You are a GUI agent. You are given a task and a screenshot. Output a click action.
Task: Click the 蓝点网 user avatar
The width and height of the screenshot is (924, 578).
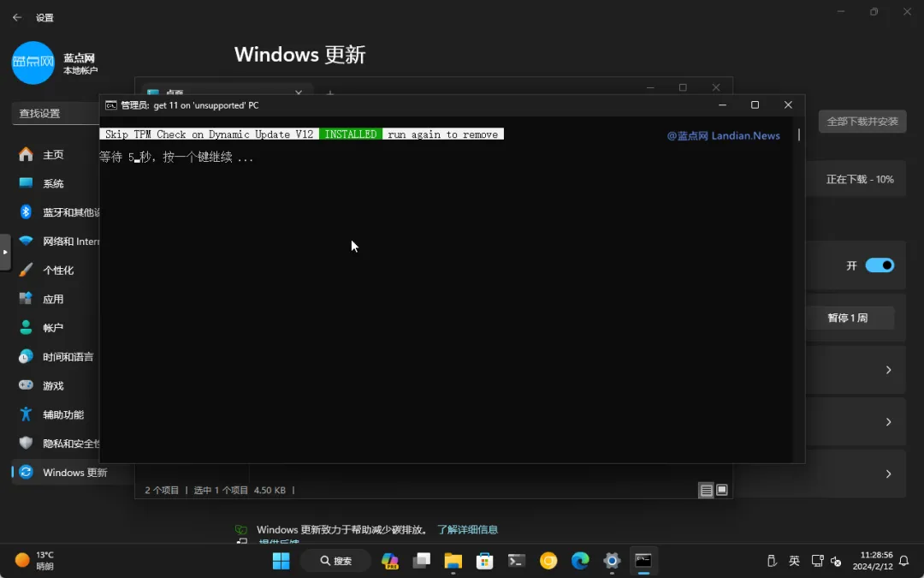point(33,63)
